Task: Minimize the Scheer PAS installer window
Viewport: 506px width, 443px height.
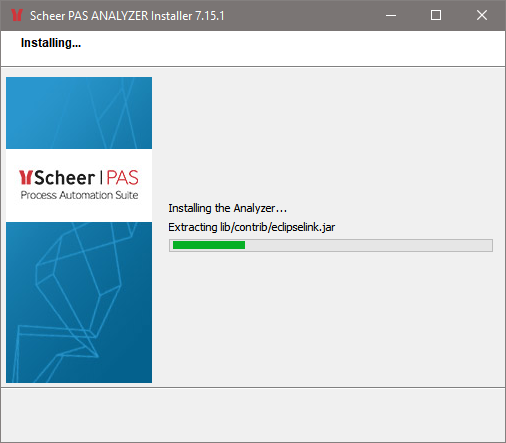Action: (x=391, y=15)
